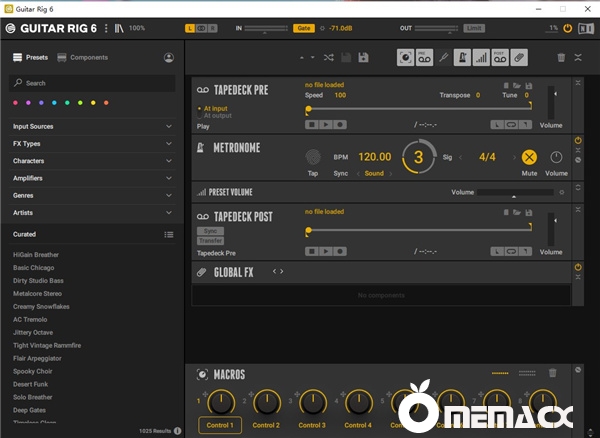Mute the metronome
This screenshot has height=438, width=600.
pyautogui.click(x=529, y=157)
